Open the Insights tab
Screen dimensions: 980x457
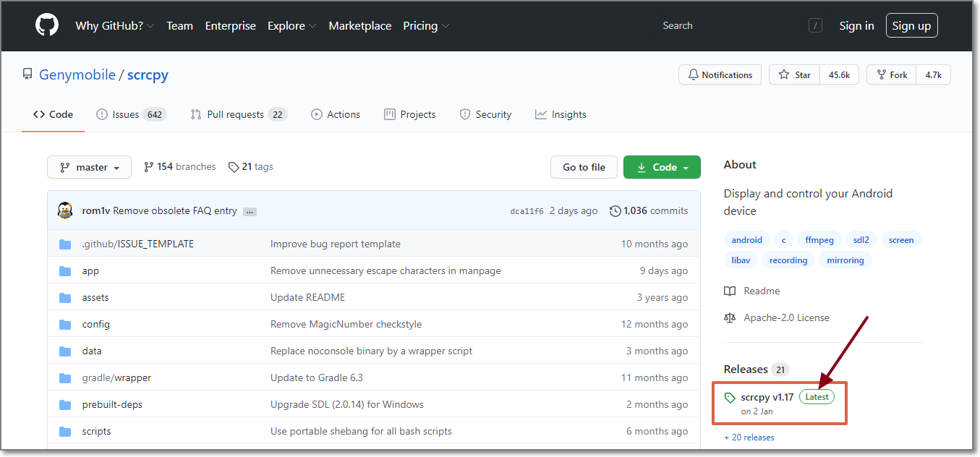[561, 114]
